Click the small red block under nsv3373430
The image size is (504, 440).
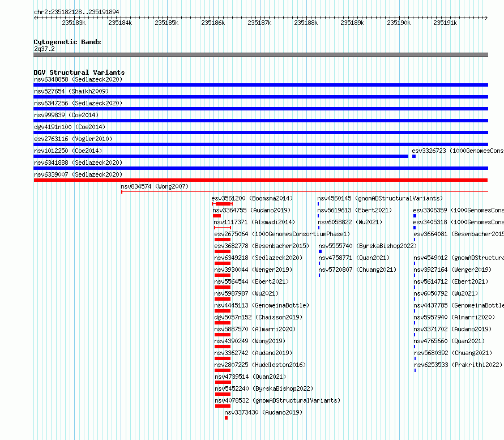tap(227, 418)
